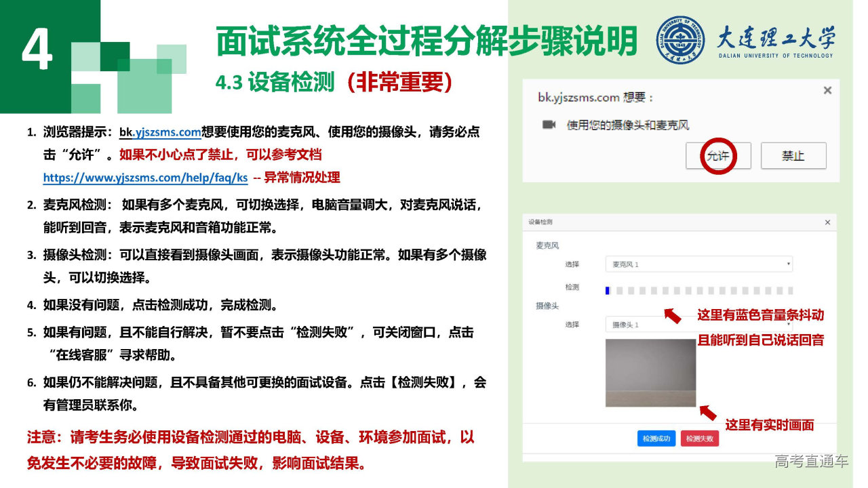Close the 设备检测 dialog

click(827, 222)
